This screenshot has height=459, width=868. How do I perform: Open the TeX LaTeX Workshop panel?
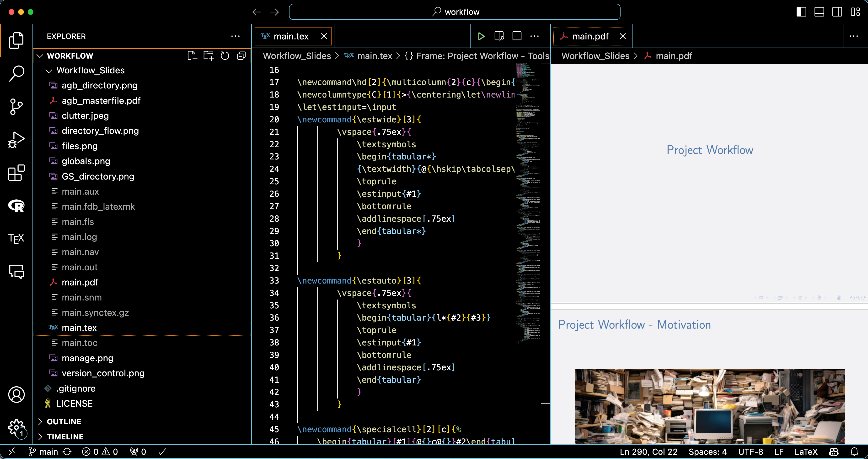16,238
